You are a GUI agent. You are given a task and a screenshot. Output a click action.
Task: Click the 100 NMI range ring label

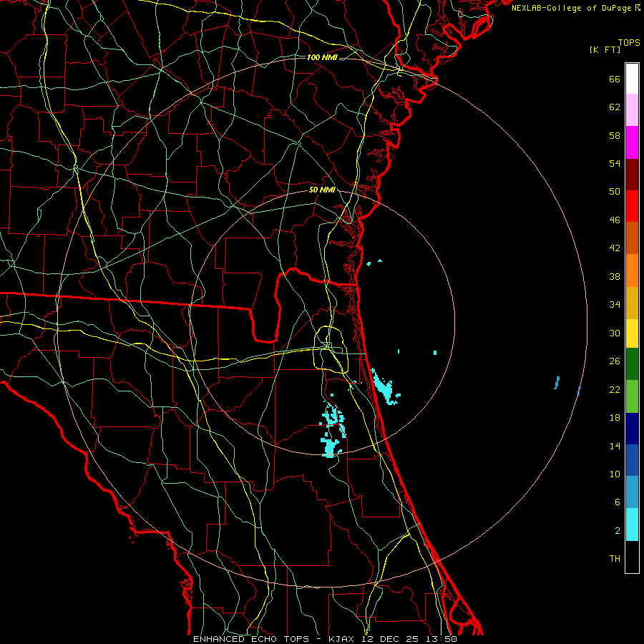322,57
